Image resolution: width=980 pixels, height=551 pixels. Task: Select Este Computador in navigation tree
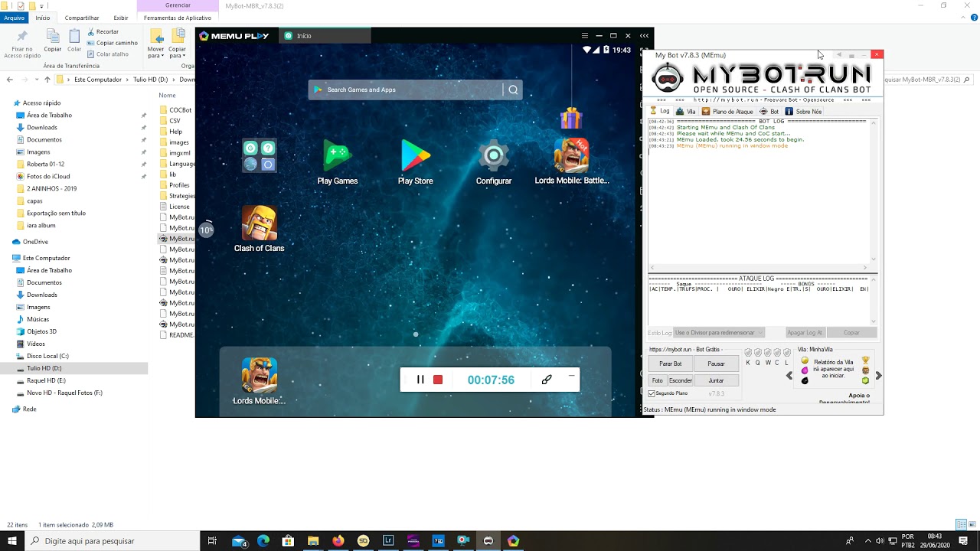tap(46, 259)
